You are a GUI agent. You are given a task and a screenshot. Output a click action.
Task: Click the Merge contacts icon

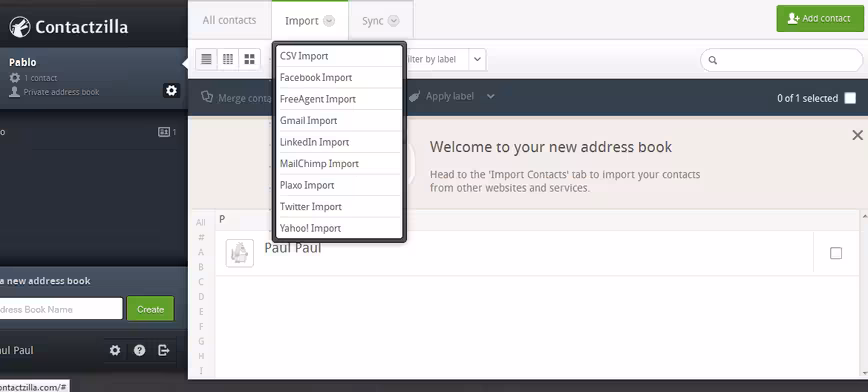(207, 97)
